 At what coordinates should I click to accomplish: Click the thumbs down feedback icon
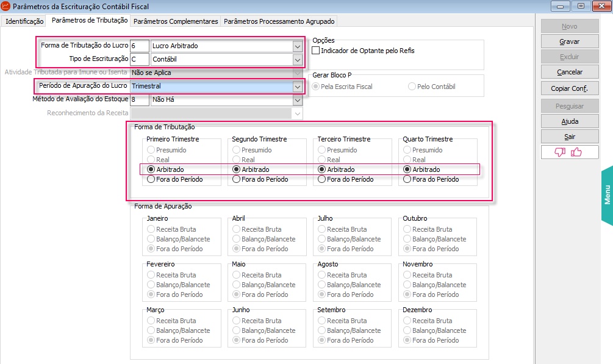(560, 152)
